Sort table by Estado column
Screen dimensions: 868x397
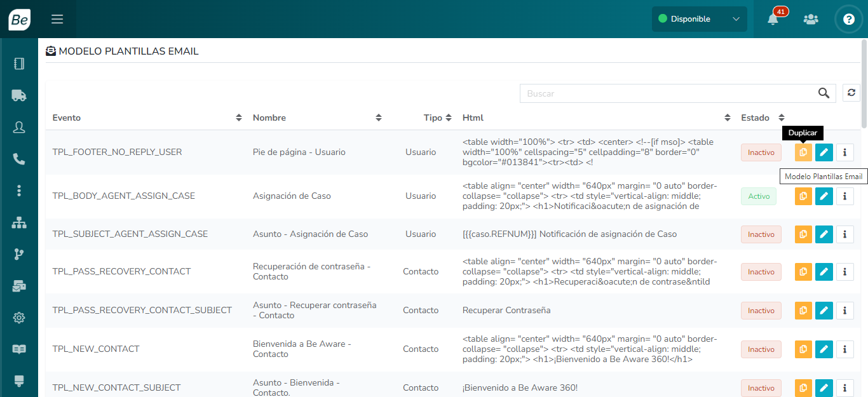pyautogui.click(x=782, y=118)
